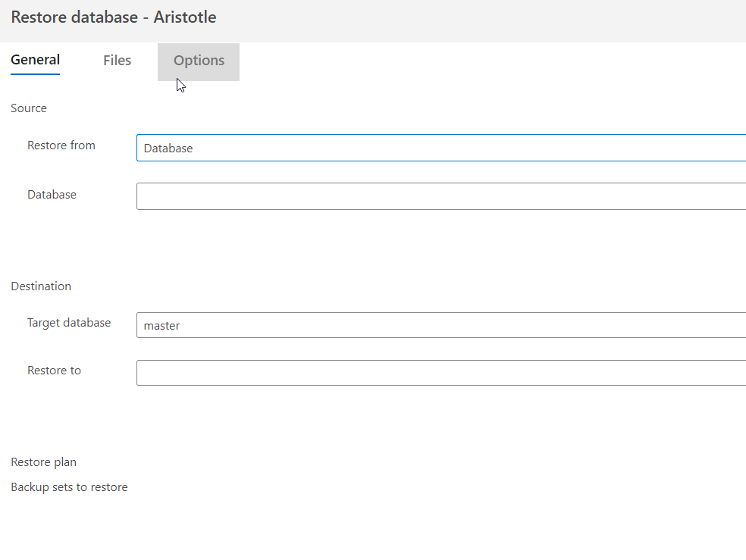746x560 pixels.
Task: Switch to the General tab
Action: [x=36, y=61]
